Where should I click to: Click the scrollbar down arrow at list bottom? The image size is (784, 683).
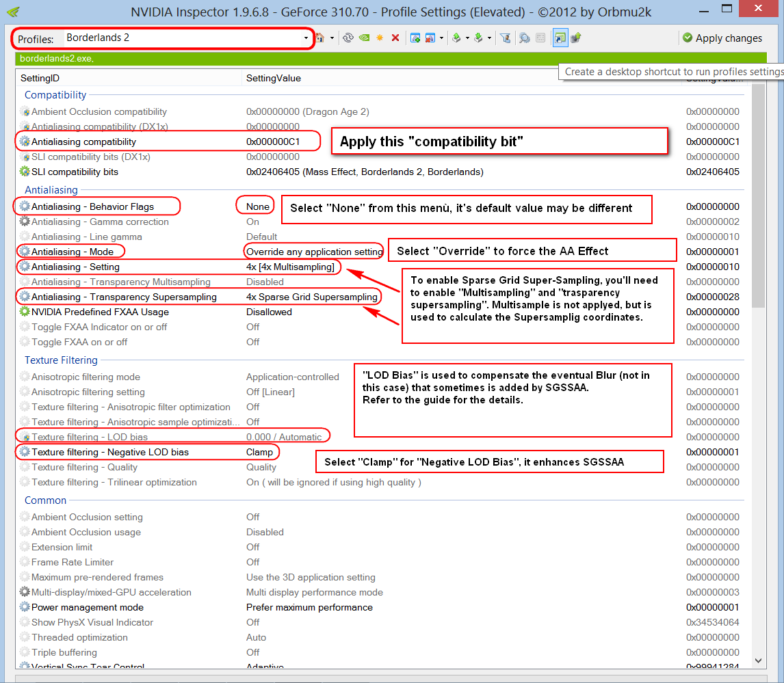[759, 660]
